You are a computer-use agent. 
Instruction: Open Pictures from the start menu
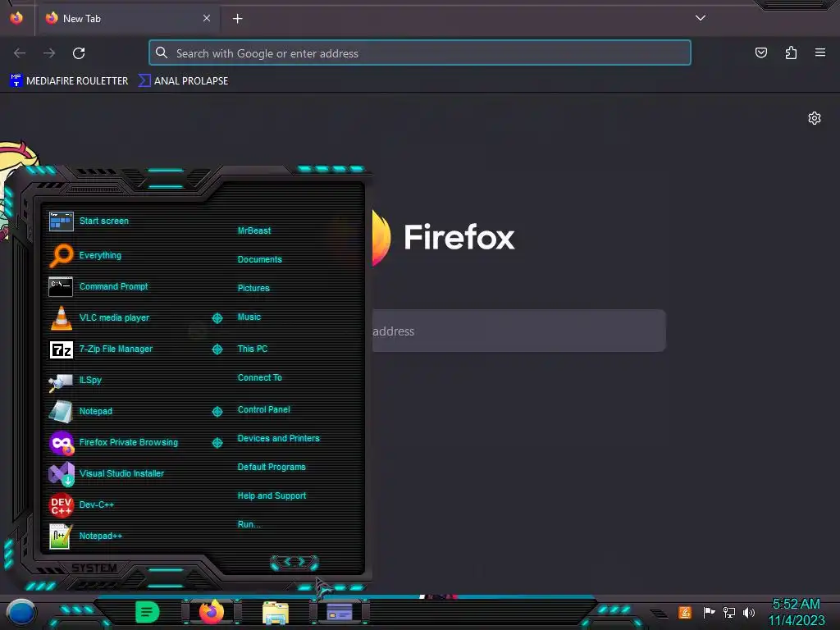point(253,288)
